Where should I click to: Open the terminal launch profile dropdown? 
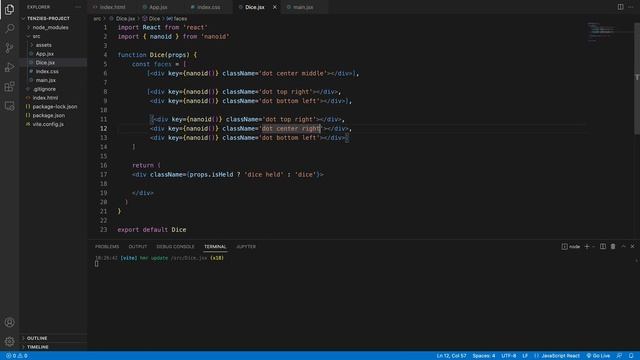click(x=593, y=247)
